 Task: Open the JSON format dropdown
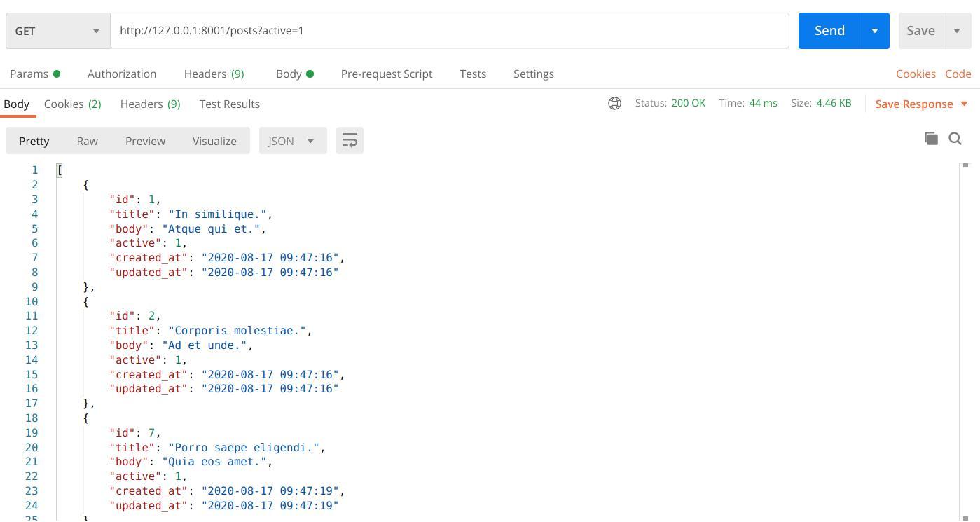click(x=293, y=141)
